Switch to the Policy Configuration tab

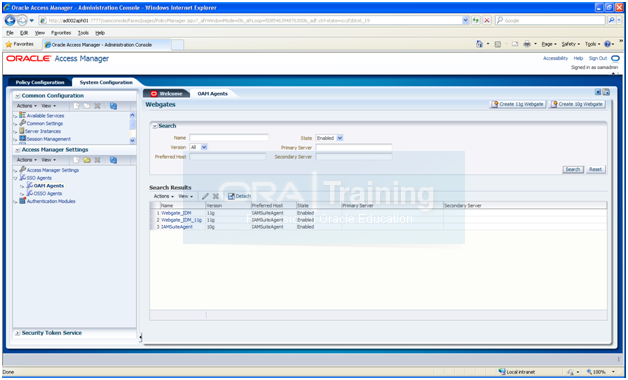(x=40, y=82)
